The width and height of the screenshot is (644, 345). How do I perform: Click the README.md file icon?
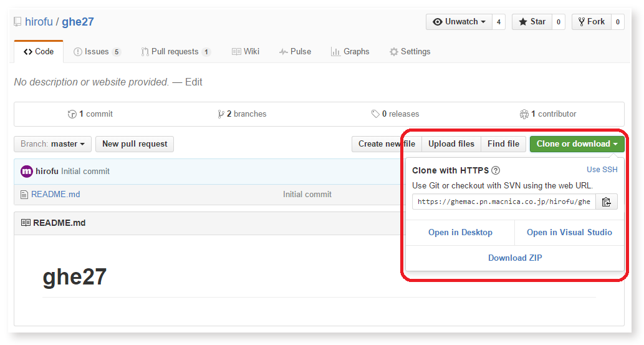[x=24, y=195]
